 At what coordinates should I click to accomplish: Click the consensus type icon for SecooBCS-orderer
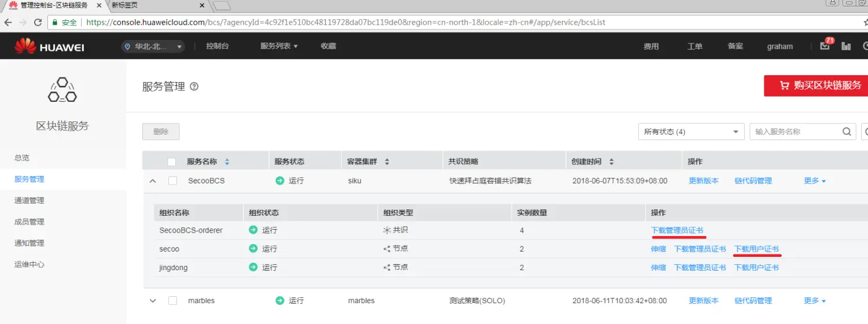pos(387,230)
